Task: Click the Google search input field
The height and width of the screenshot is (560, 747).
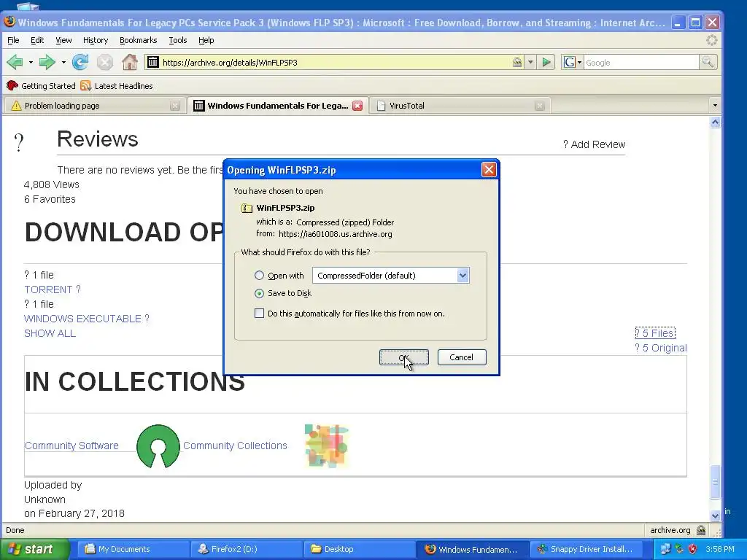Action: point(640,63)
